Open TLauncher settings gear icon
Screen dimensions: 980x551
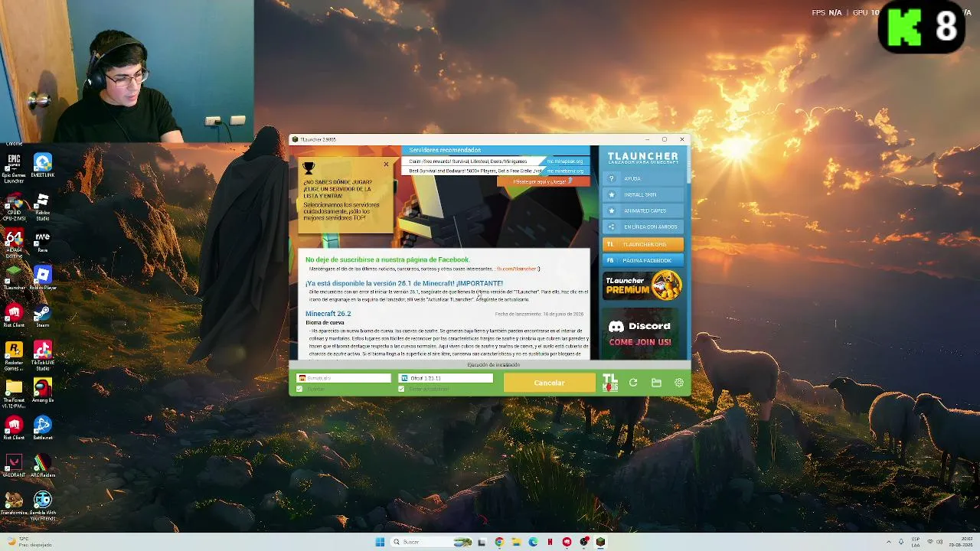click(x=679, y=383)
